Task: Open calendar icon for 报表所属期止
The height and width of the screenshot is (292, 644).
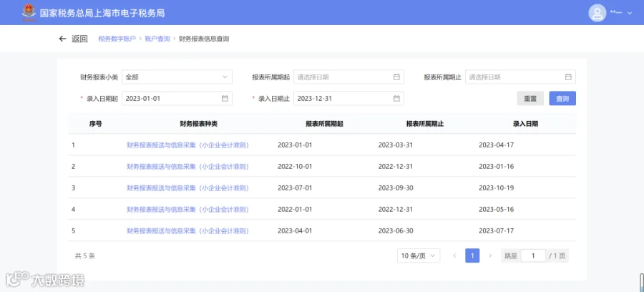Action: (568, 77)
